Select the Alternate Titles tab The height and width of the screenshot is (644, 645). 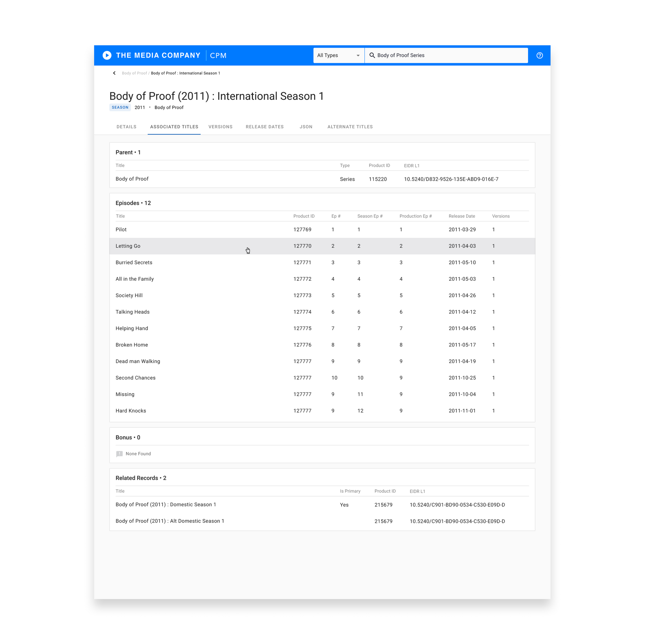(350, 127)
